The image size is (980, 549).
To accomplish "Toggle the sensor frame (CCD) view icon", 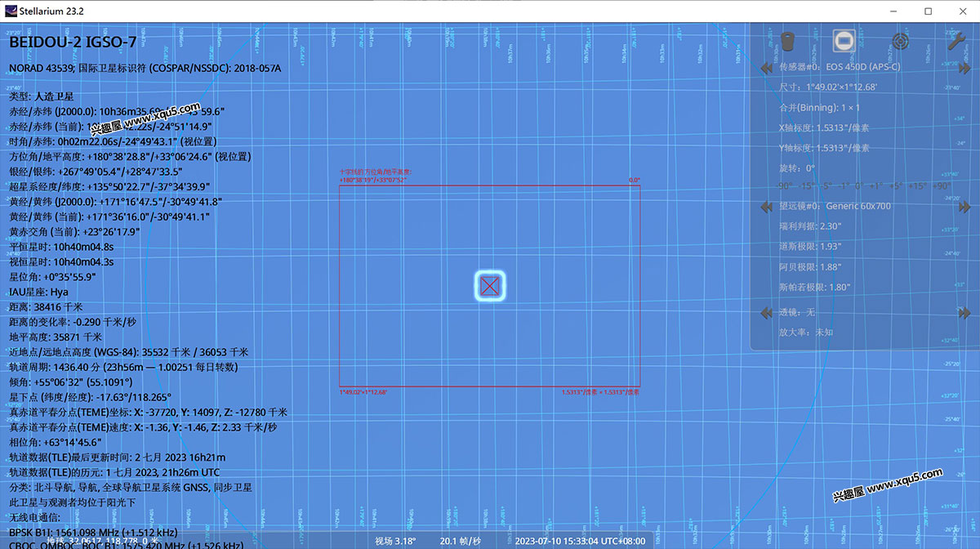I will pyautogui.click(x=844, y=41).
